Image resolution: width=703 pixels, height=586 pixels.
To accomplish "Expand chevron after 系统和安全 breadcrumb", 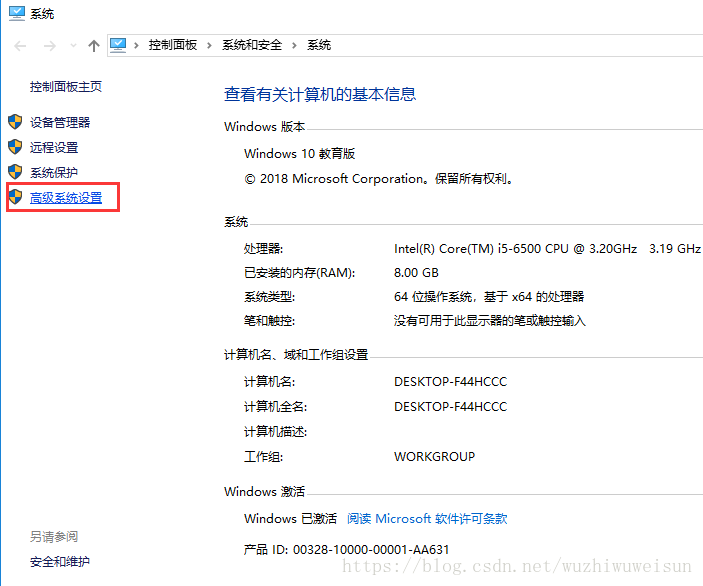I will [294, 45].
